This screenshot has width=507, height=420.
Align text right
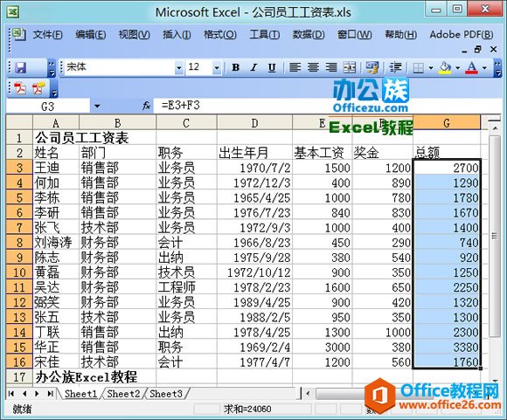point(331,67)
